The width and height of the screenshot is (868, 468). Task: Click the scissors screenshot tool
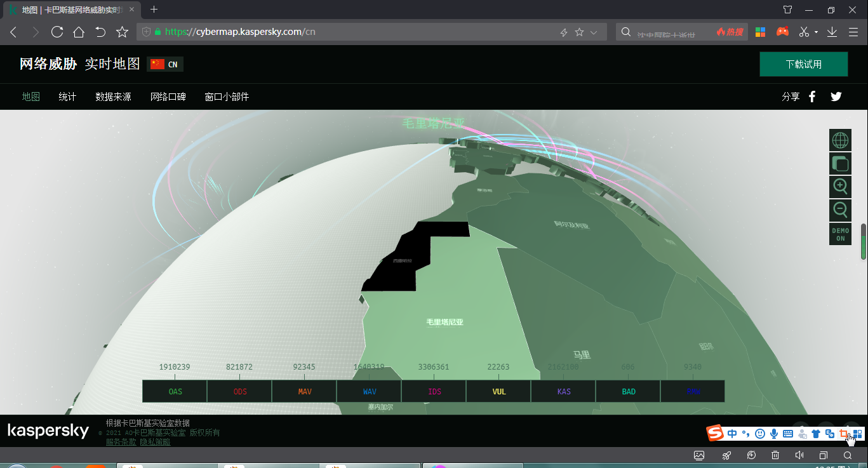coord(805,32)
